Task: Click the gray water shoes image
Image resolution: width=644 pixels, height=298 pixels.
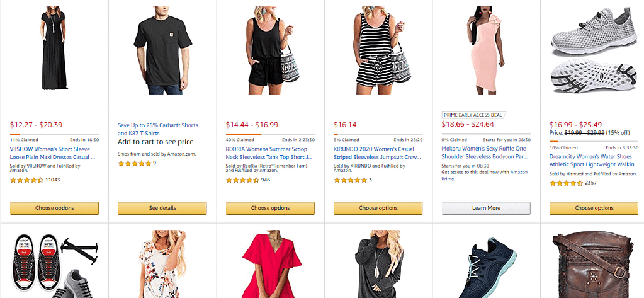Action: click(593, 50)
